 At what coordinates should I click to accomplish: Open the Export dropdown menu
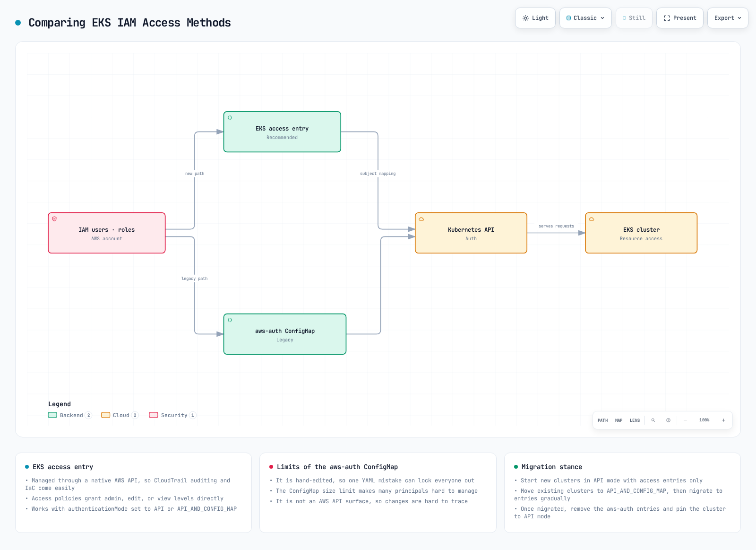[x=728, y=18]
